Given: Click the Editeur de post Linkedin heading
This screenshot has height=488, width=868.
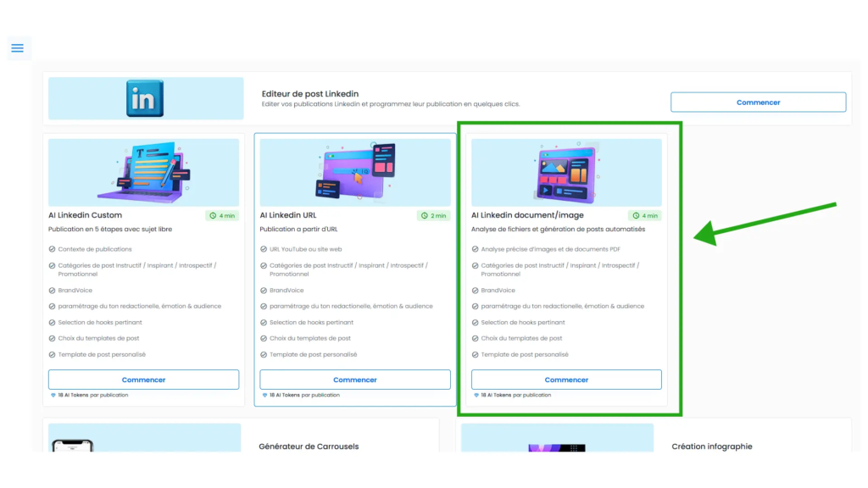Looking at the screenshot, I should pyautogui.click(x=310, y=94).
